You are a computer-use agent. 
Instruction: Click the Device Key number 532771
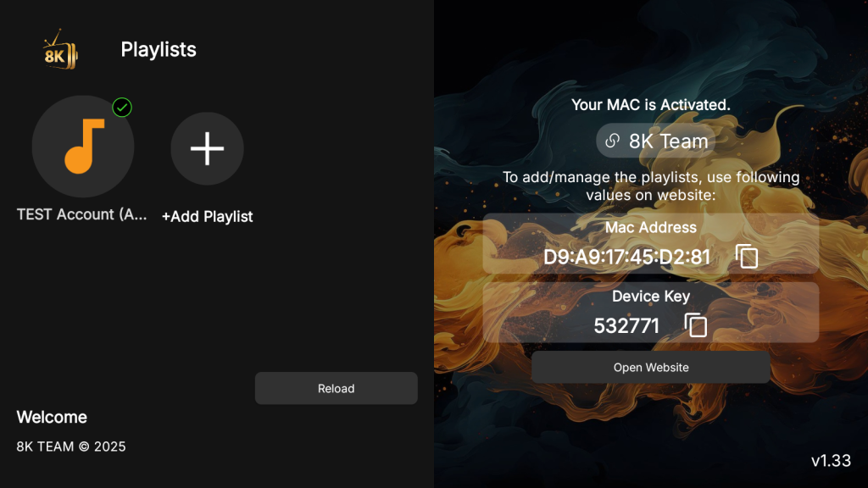click(x=626, y=326)
